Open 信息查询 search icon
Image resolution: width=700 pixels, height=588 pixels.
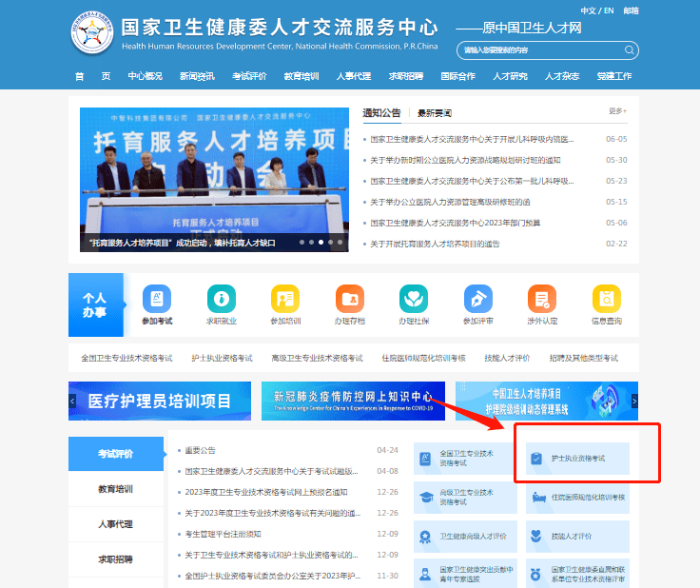(606, 299)
